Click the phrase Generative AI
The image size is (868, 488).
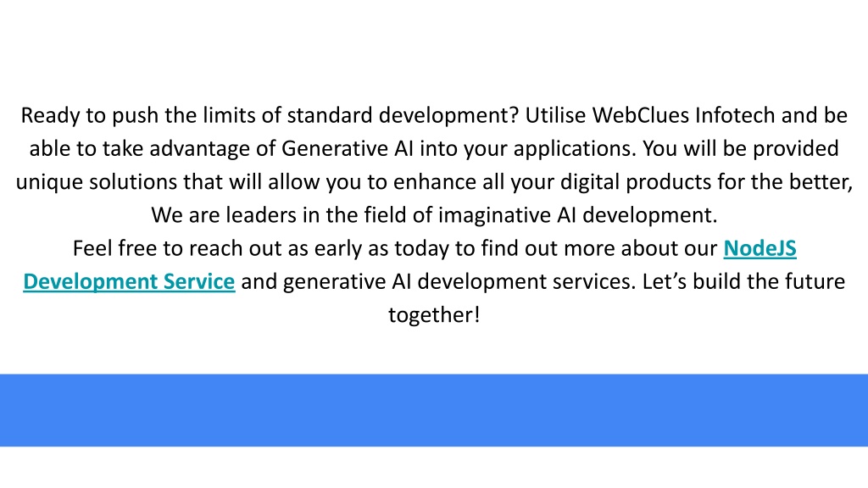347,149
